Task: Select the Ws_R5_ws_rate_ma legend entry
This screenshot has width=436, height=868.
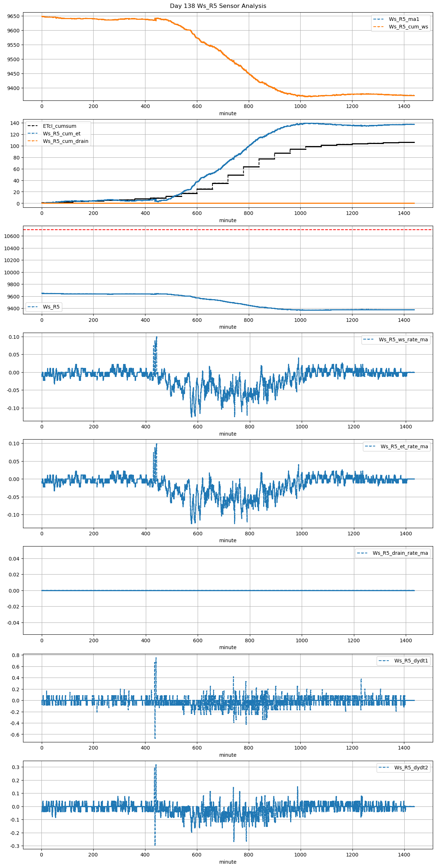Action: 403,340
